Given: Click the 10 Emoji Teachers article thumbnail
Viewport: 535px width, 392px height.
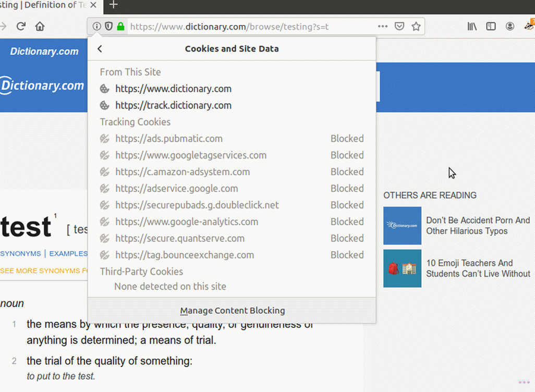Looking at the screenshot, I should tap(402, 268).
